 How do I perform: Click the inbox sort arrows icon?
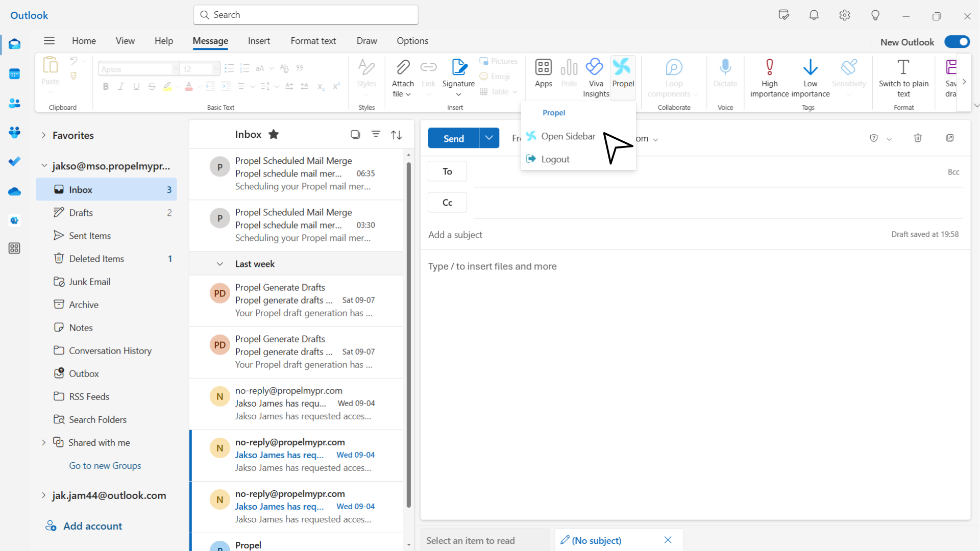click(396, 135)
